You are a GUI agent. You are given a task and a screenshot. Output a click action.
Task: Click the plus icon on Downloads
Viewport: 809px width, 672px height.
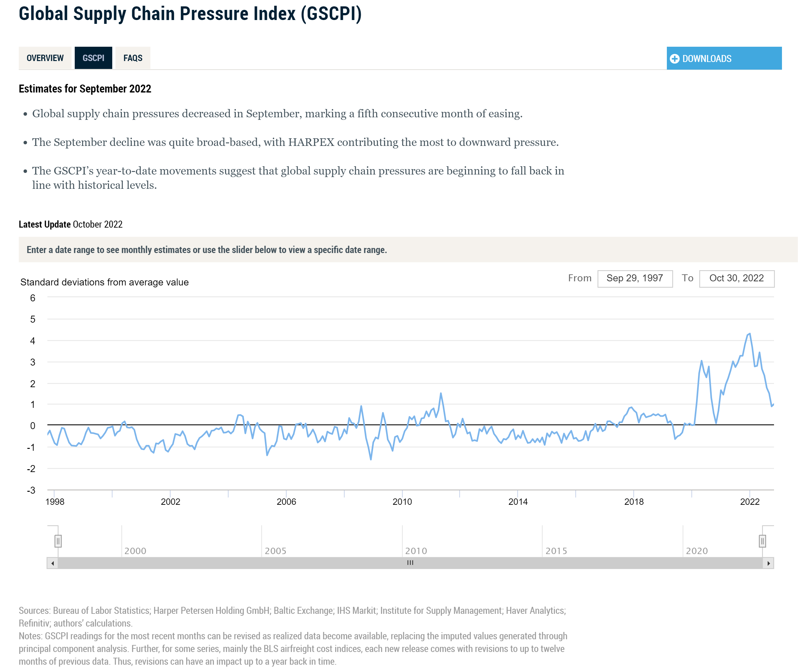point(674,58)
